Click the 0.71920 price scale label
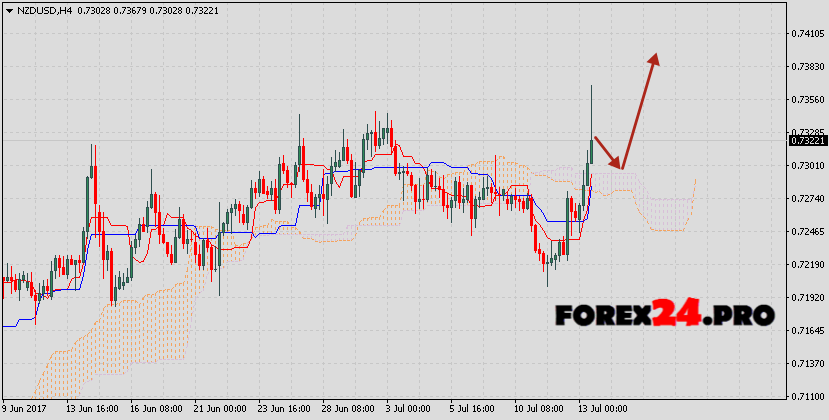 [x=806, y=298]
